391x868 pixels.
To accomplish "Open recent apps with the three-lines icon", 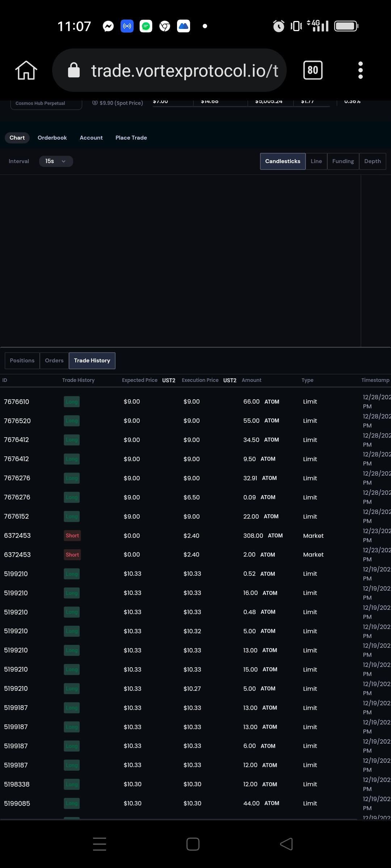I will click(100, 844).
